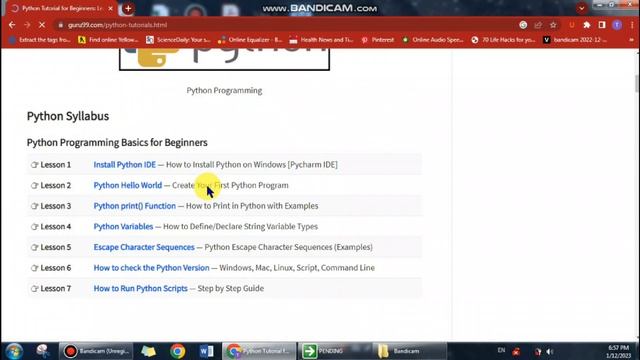Screen dimensions: 640x360
Task: Open the Chrome profile avatar
Action: (617, 25)
